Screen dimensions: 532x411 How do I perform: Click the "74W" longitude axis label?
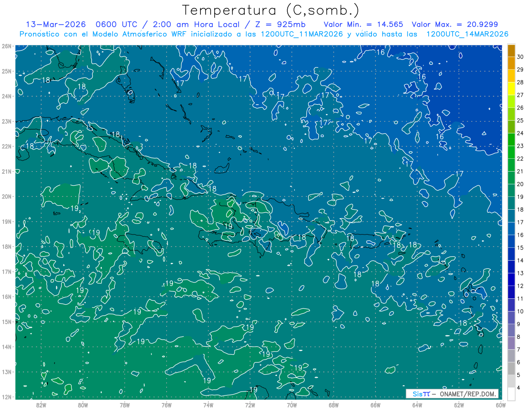point(208,404)
